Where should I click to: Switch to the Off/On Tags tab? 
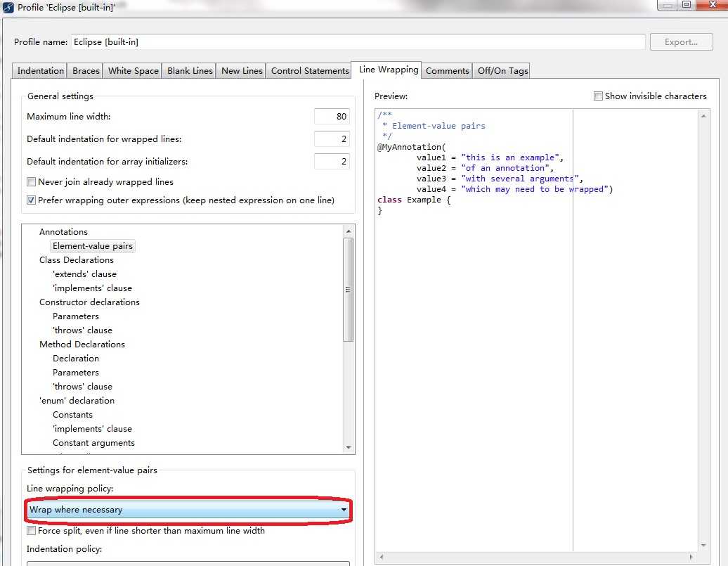coord(503,70)
